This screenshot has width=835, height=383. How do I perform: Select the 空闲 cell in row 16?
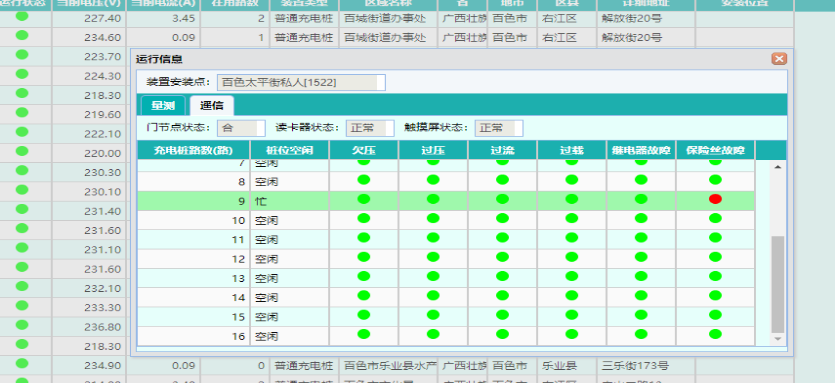click(x=290, y=336)
